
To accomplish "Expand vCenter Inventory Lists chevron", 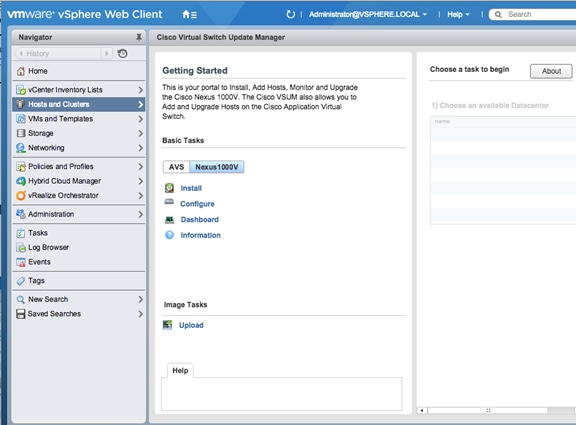I will (140, 90).
